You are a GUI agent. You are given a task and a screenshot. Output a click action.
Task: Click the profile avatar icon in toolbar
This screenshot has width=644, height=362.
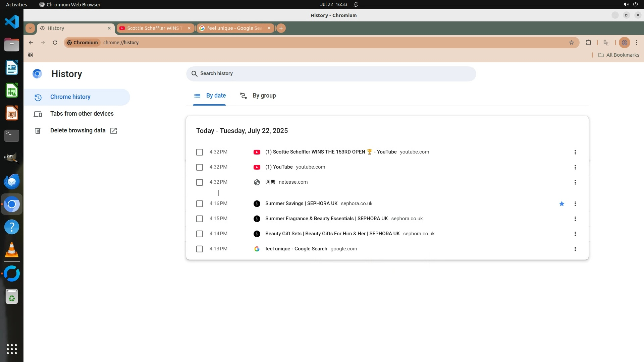[624, 43]
